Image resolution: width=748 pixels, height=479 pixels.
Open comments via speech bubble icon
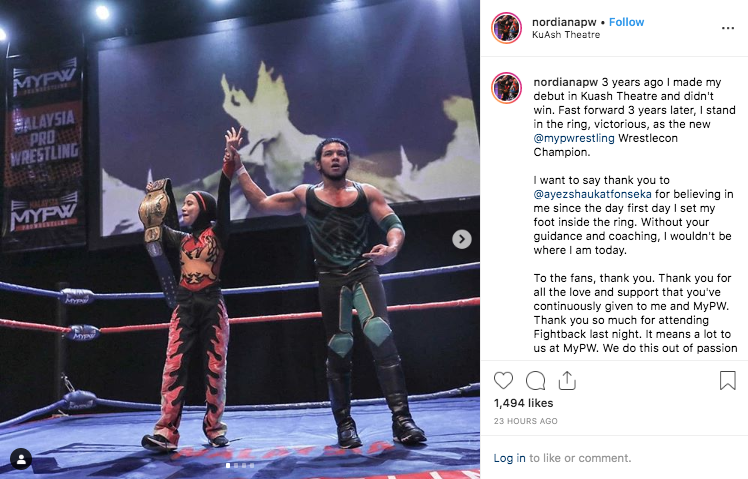535,381
